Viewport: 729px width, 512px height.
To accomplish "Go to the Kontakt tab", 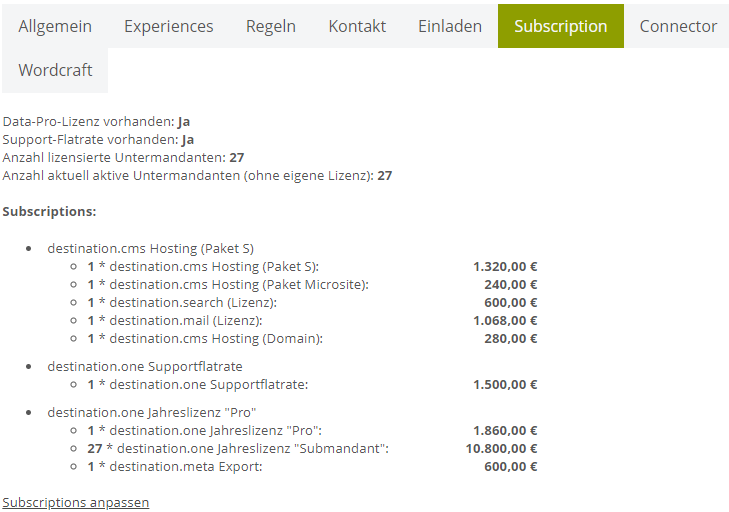I will 357,26.
